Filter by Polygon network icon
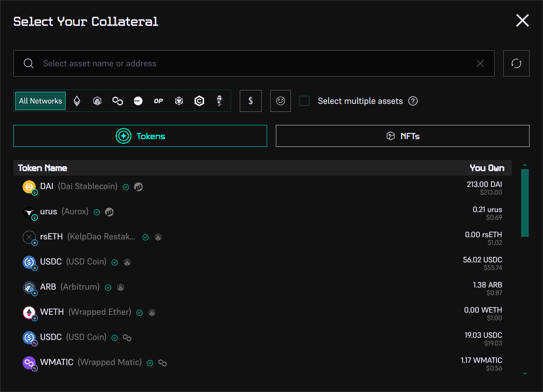Image resolution: width=543 pixels, height=392 pixels. [118, 101]
